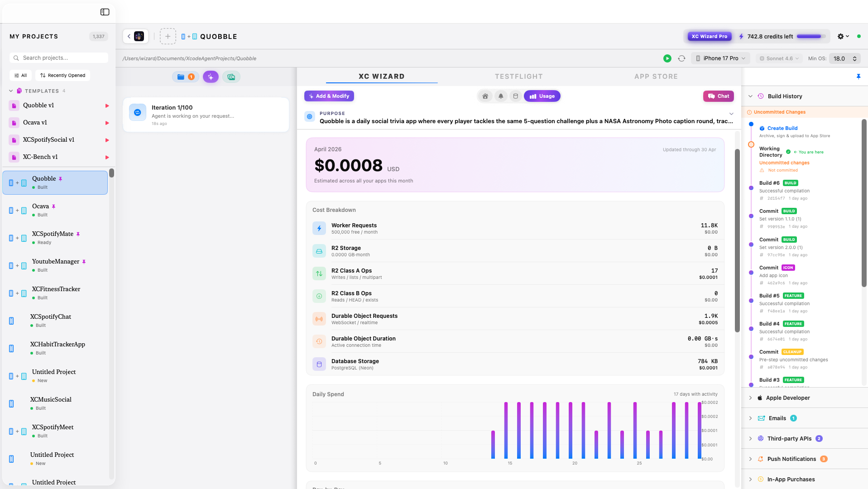This screenshot has height=489, width=868.
Task: Click the Iteration 1/100 sync icon
Action: click(x=138, y=112)
